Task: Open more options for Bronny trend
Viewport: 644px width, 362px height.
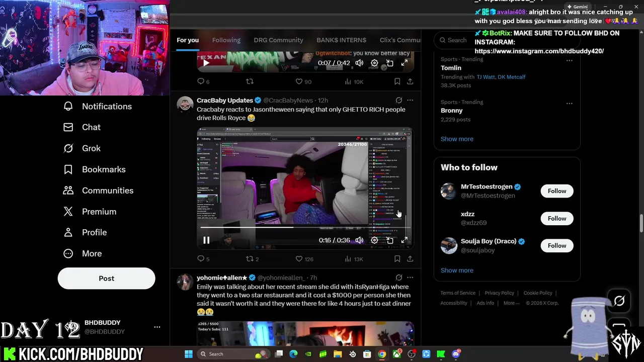Action: tap(570, 103)
